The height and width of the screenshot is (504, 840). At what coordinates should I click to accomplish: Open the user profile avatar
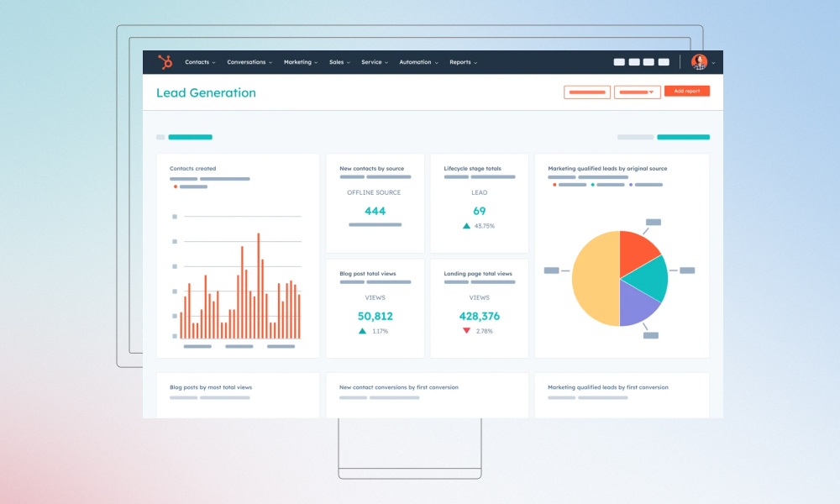(699, 62)
